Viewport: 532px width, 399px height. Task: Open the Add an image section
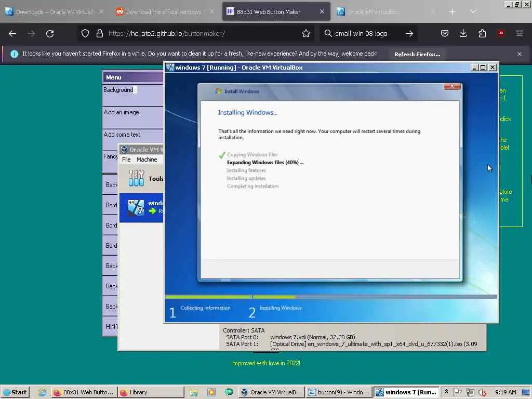coord(133,117)
